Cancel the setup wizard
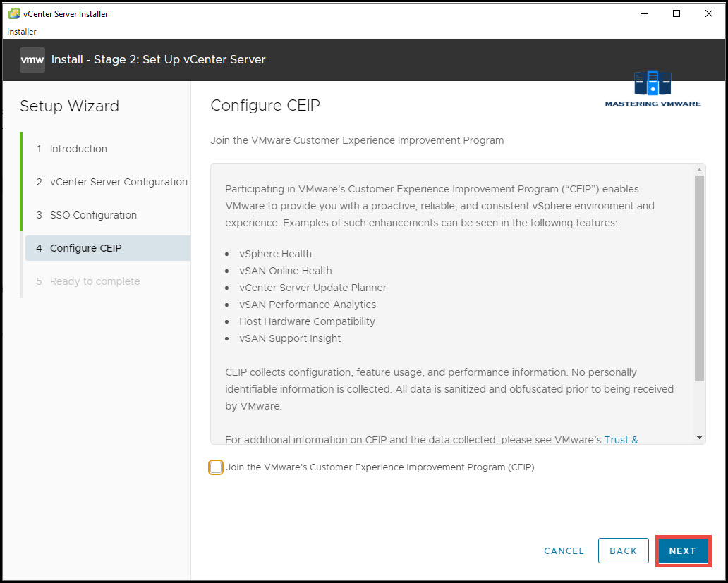The width and height of the screenshot is (728, 583). coord(564,551)
